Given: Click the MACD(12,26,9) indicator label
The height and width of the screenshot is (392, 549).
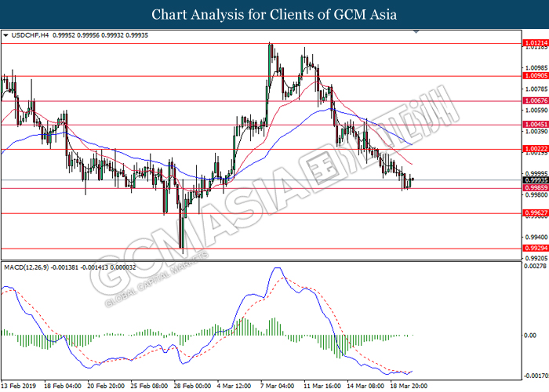Looking at the screenshot, I should click(x=26, y=268).
